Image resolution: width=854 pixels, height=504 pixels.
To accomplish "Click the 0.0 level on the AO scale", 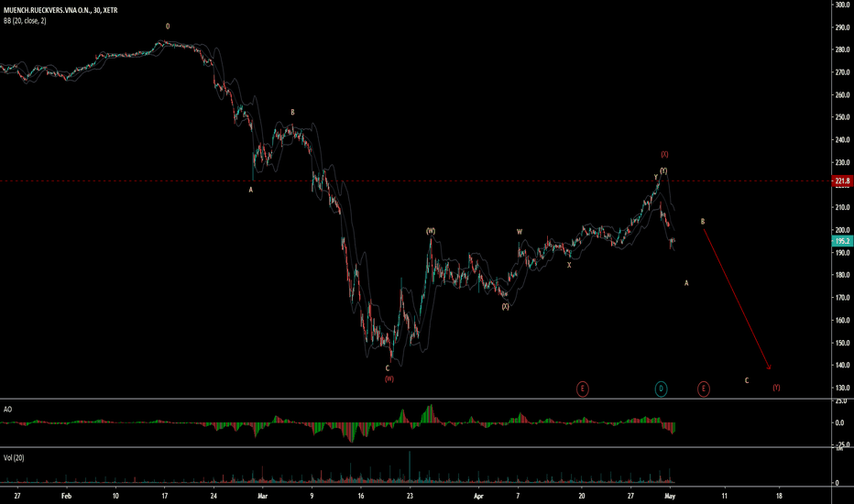I will 839,422.
